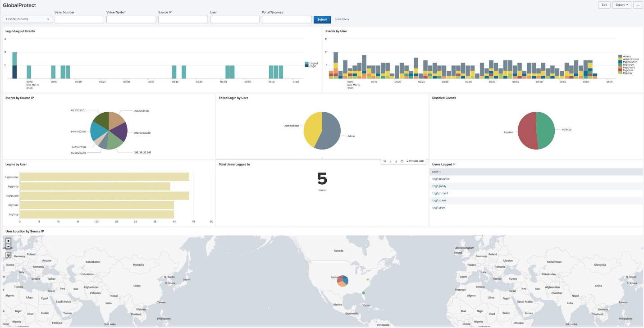Click the 216.113.183.230 label in Source IP pie
644x328 pixels.
tap(142, 132)
